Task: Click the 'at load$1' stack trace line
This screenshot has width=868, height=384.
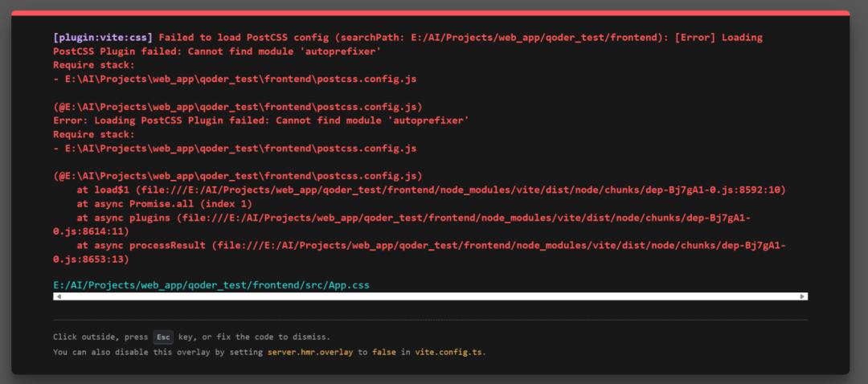Action: [x=431, y=190]
